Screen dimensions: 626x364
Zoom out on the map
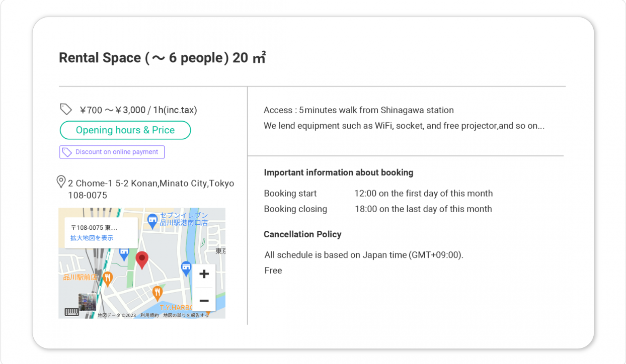(204, 301)
